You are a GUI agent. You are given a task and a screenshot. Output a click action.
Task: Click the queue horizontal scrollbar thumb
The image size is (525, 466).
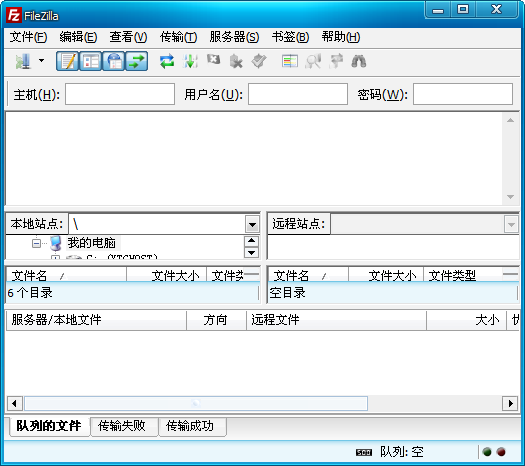click(196, 403)
